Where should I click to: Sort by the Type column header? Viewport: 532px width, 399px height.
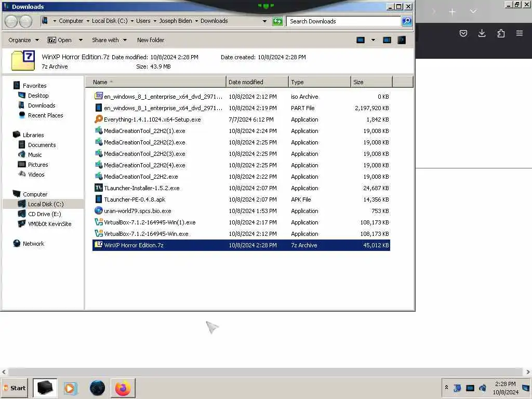pyautogui.click(x=320, y=82)
